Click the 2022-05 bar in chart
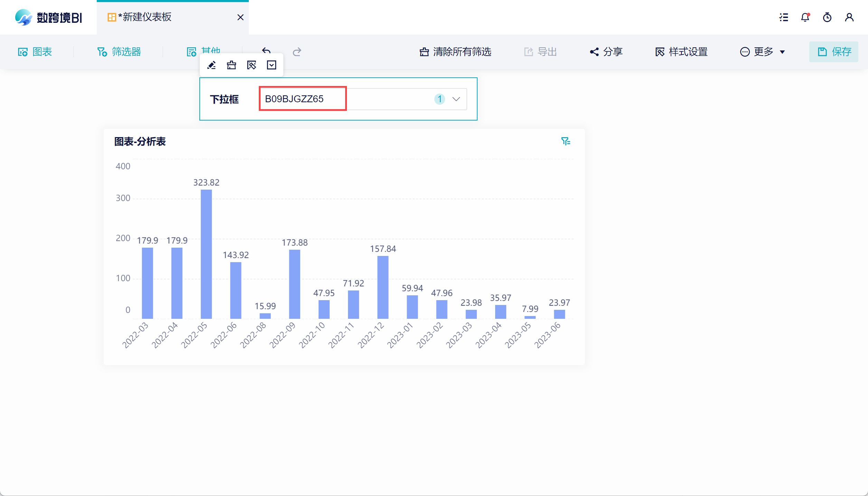 coord(206,254)
